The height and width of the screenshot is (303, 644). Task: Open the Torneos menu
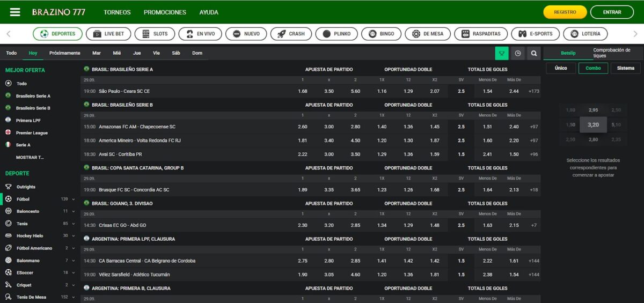pos(117,12)
